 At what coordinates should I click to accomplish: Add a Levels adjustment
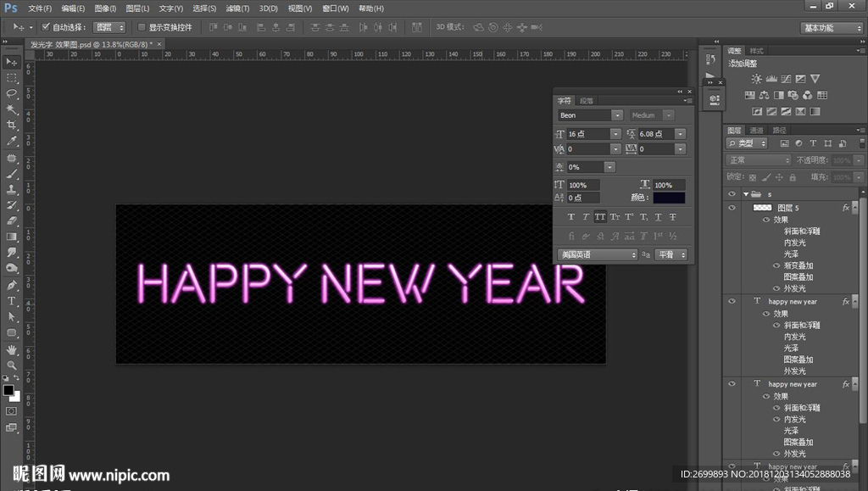coord(771,79)
